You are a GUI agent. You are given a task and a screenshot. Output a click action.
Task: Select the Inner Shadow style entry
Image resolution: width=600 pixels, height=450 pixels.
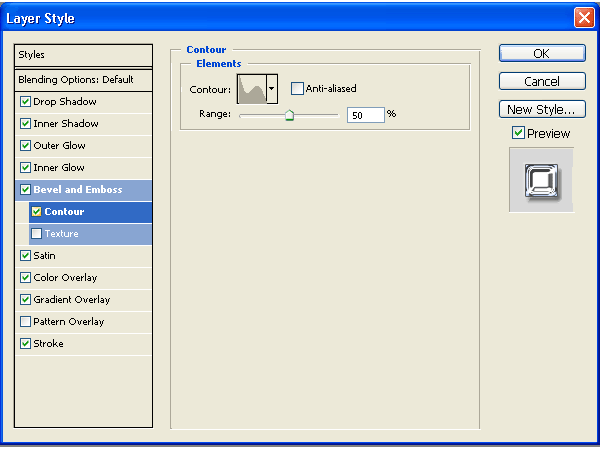click(x=65, y=124)
